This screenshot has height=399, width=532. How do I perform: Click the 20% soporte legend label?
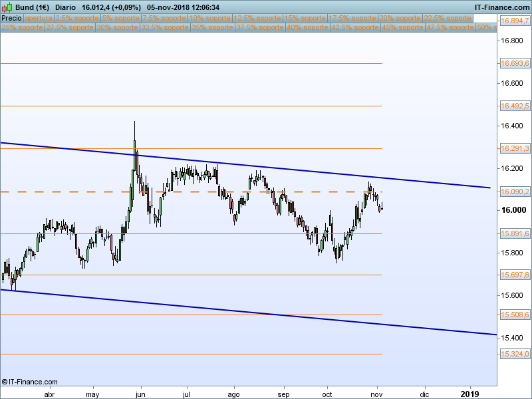coord(400,19)
